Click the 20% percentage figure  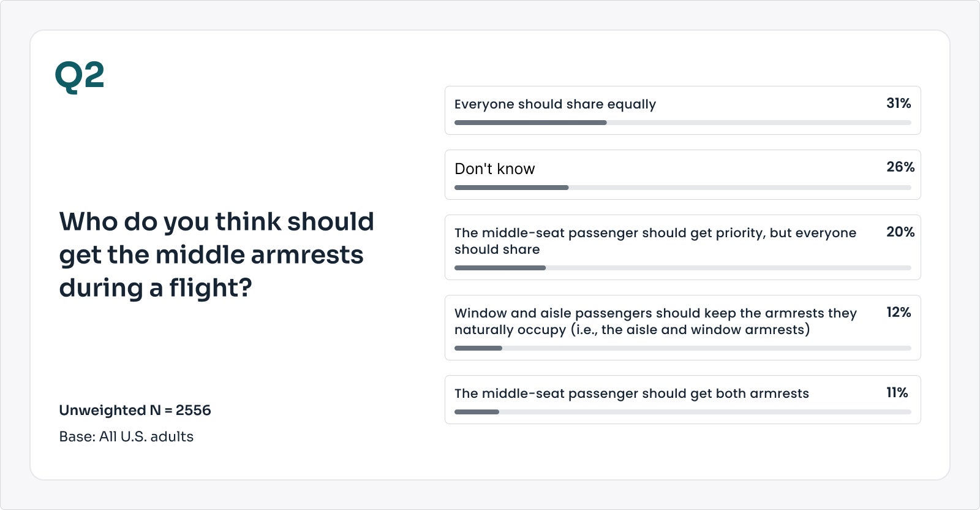[x=900, y=232]
